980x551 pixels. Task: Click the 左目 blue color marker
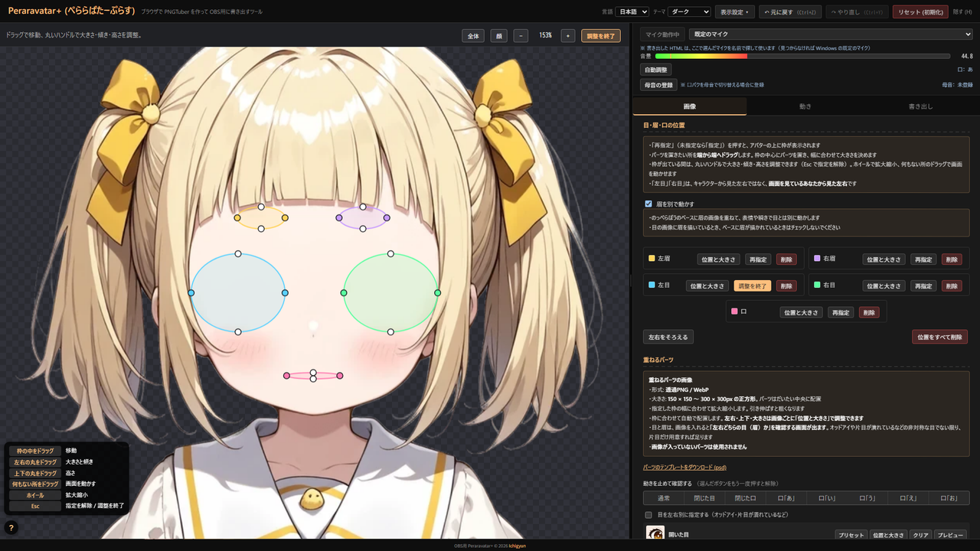(652, 285)
